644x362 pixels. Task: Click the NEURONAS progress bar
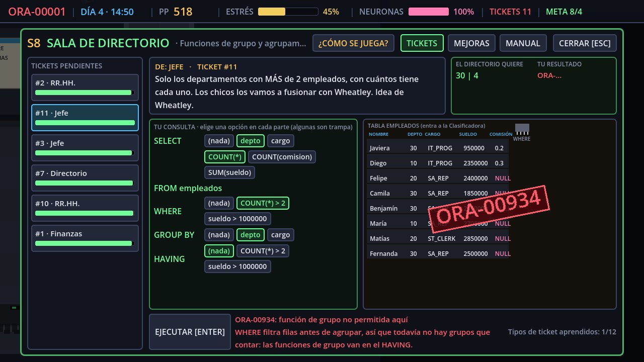[x=429, y=12]
